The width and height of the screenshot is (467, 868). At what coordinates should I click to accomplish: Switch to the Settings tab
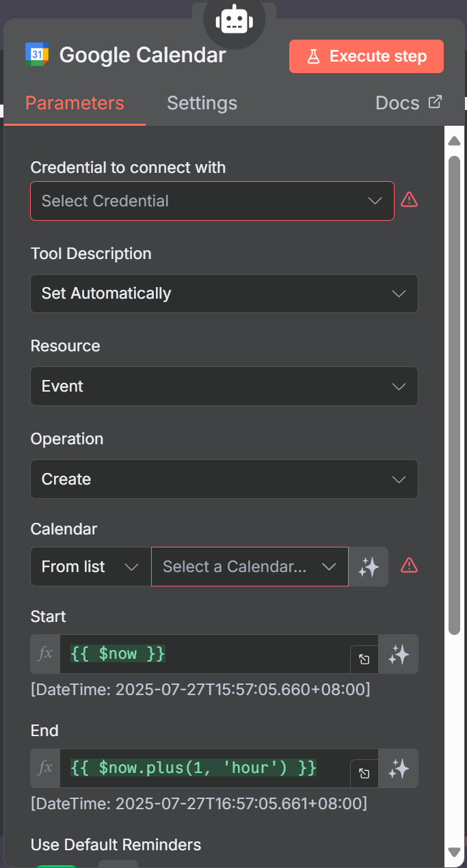[x=202, y=103]
